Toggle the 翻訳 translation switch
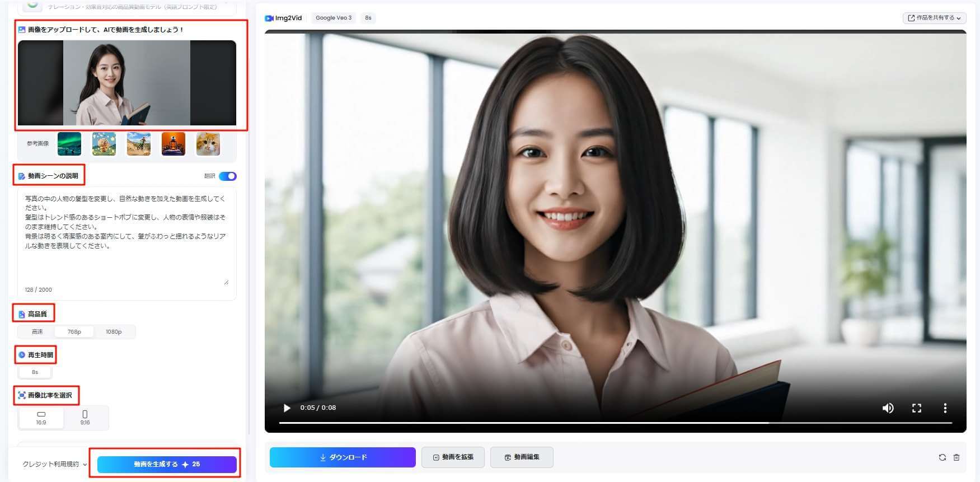The image size is (980, 482). [228, 176]
